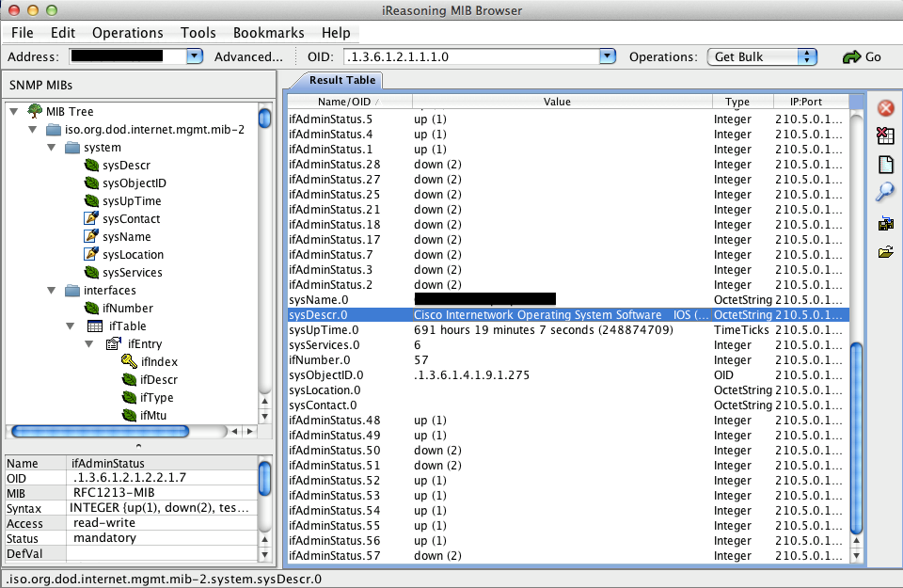
Task: Select the sysUpTime.0 result row
Action: point(568,330)
